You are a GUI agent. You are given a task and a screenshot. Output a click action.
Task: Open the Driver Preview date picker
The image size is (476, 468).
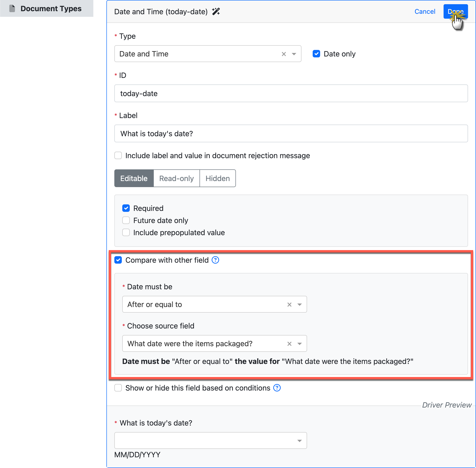[299, 441]
